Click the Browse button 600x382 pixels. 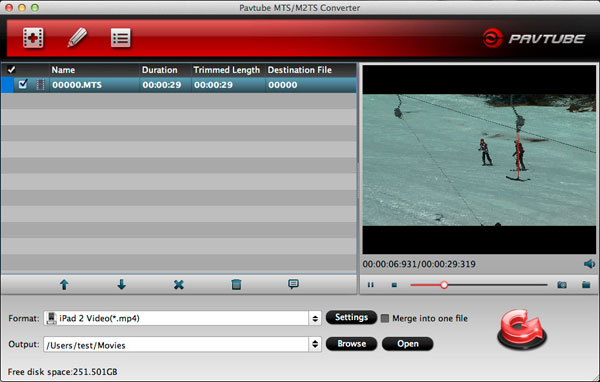point(351,344)
